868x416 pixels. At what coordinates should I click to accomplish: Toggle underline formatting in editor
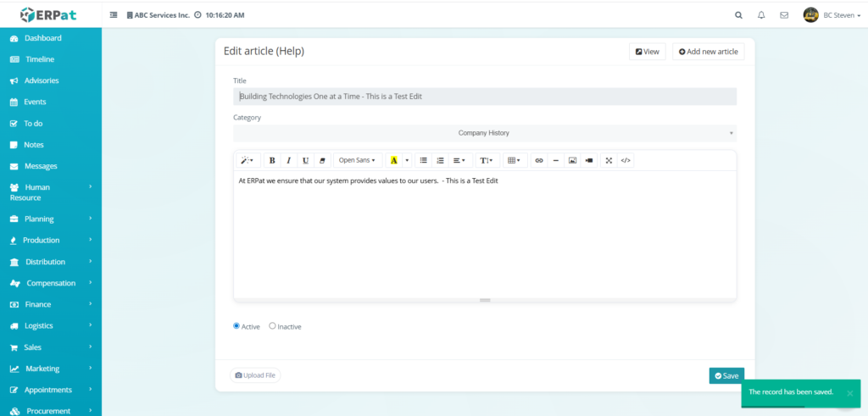tap(305, 160)
